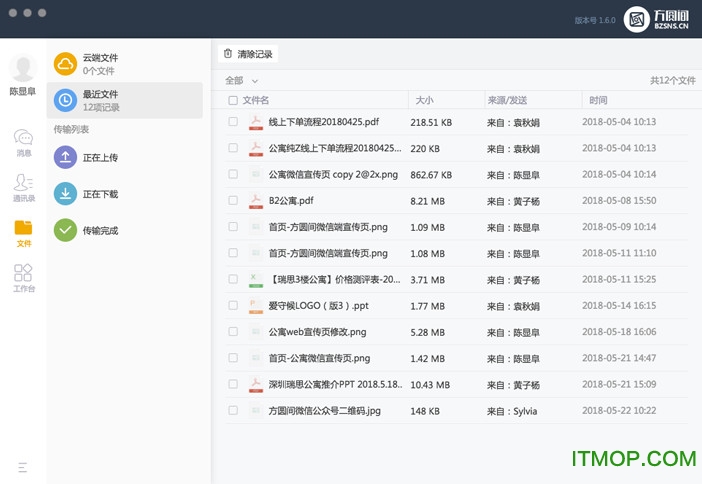Open the uploading list arrow icon
The width and height of the screenshot is (702, 484).
point(65,157)
